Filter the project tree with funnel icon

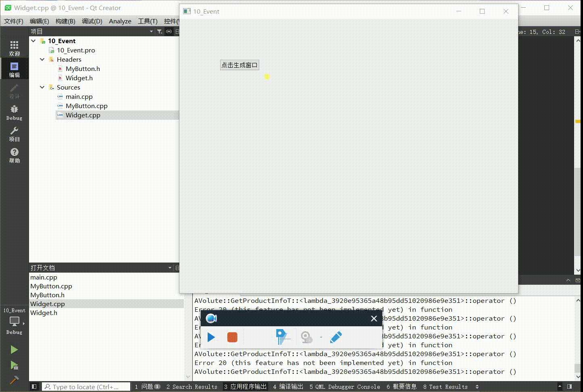click(160, 31)
